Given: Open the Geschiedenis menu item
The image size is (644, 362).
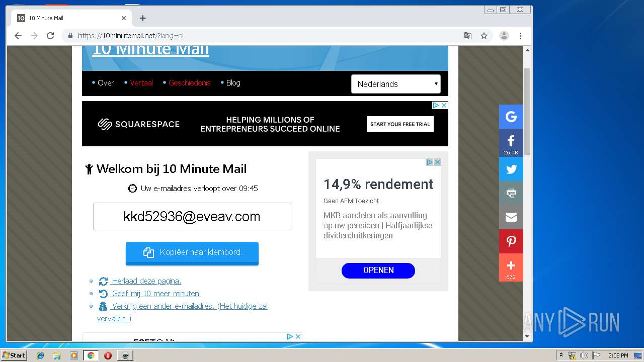Looking at the screenshot, I should pos(190,83).
